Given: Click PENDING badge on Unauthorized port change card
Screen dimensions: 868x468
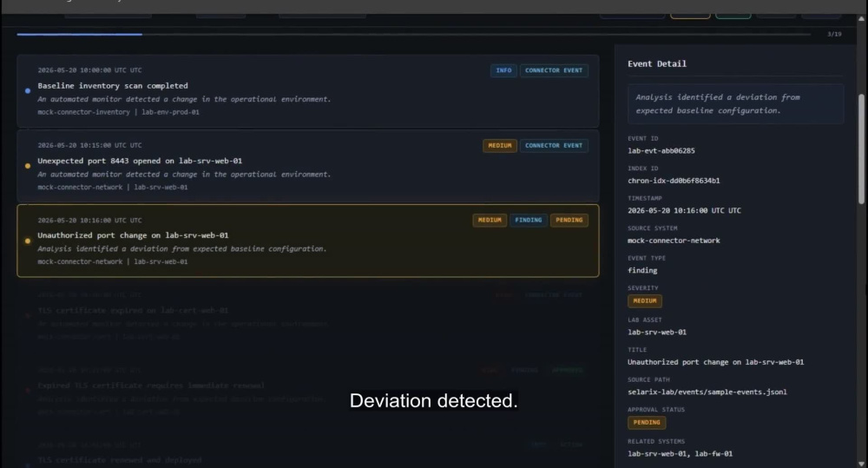Looking at the screenshot, I should point(569,220).
